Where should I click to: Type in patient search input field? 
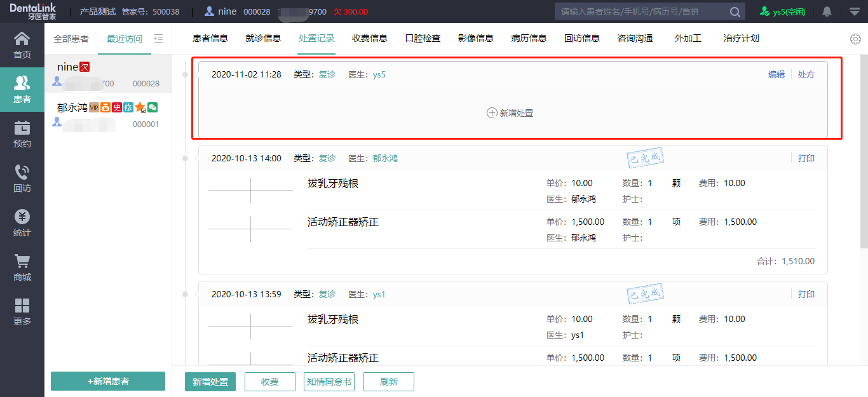(x=641, y=11)
